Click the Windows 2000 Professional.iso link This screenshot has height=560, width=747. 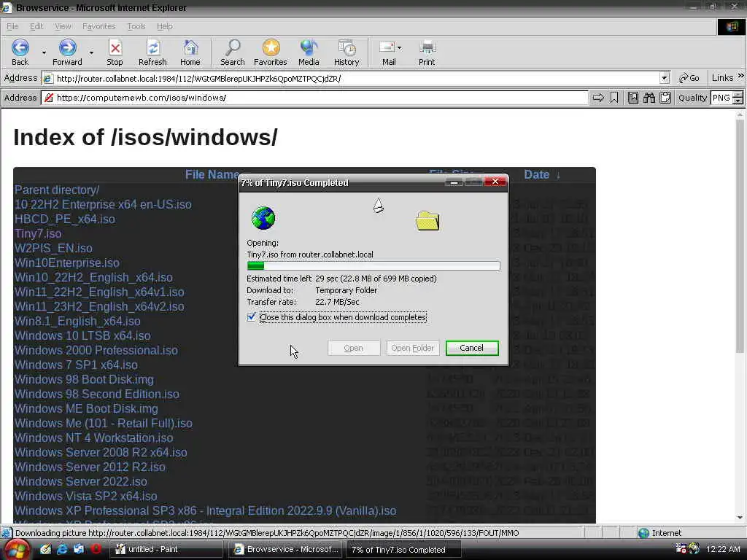click(x=96, y=351)
